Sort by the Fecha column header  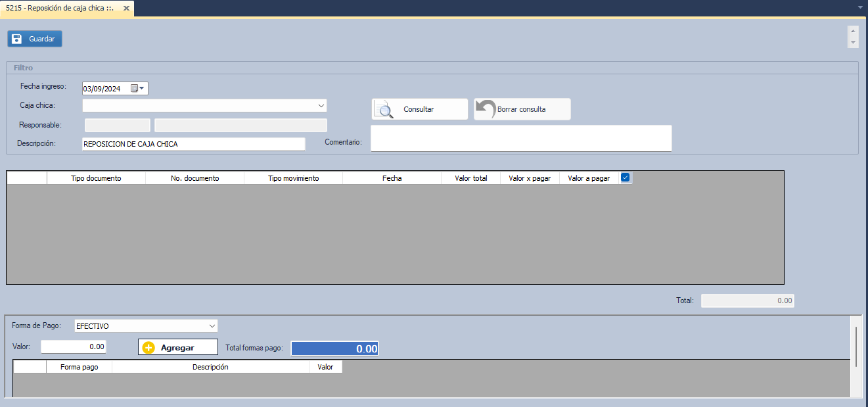pyautogui.click(x=392, y=178)
